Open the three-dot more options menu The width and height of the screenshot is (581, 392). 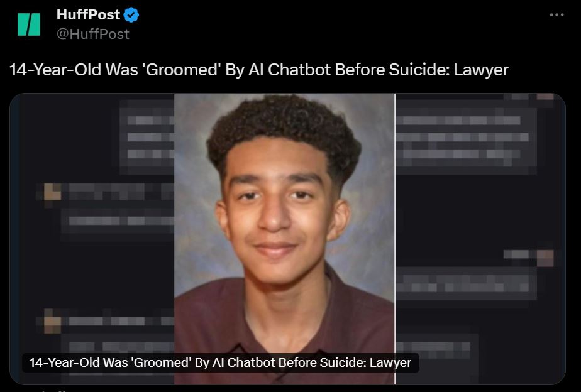point(556,15)
